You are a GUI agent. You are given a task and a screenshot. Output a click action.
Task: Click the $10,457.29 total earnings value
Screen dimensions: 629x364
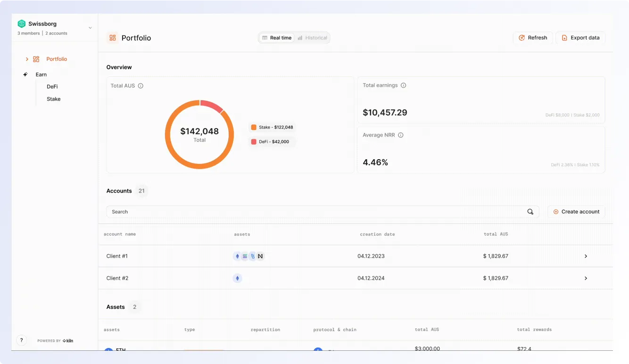[385, 113]
